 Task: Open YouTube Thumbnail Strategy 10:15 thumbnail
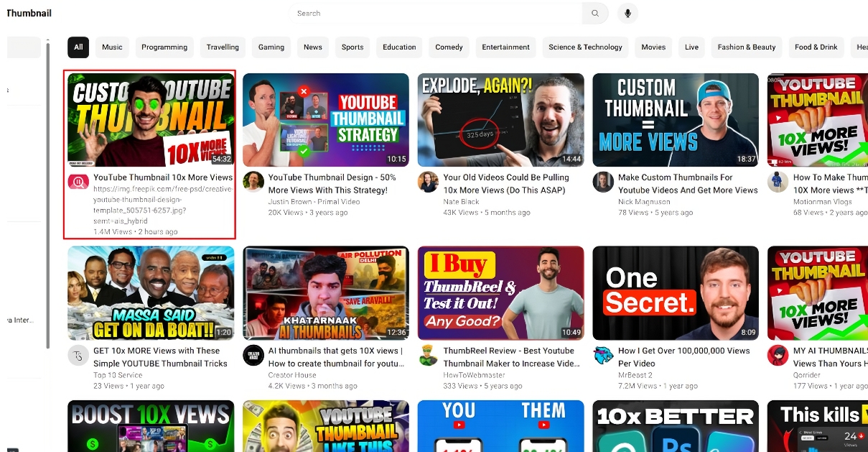[x=326, y=120]
